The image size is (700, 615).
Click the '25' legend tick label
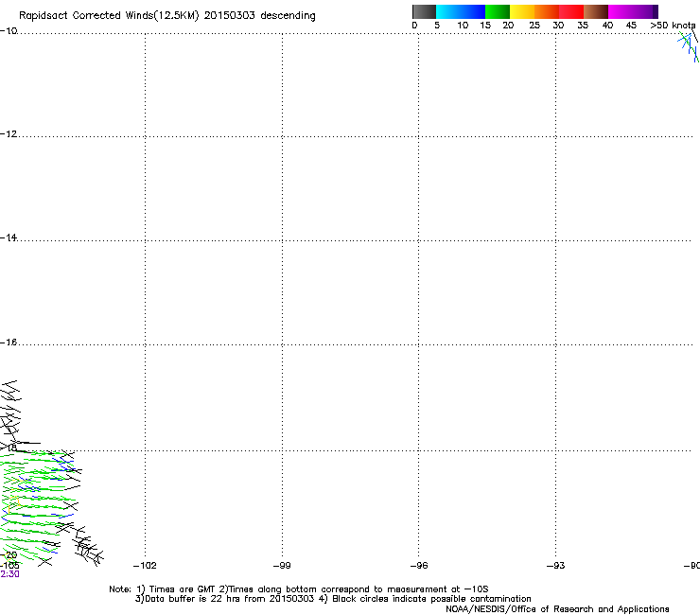pyautogui.click(x=534, y=26)
